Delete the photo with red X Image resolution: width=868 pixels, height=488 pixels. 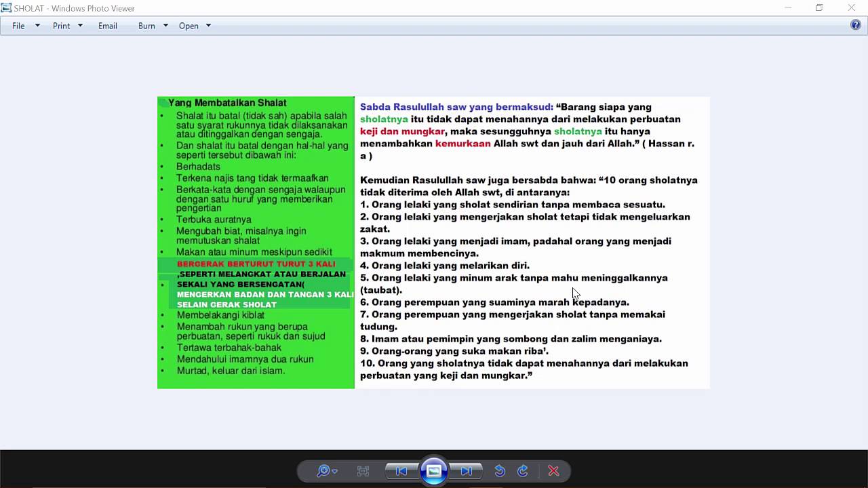[553, 471]
